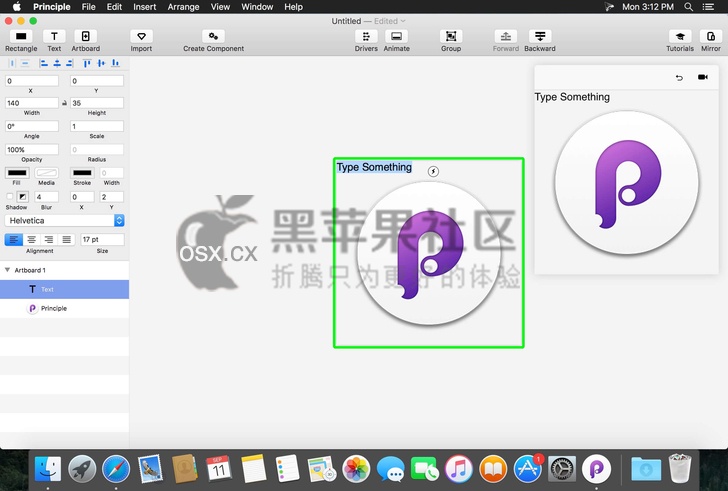Click the lightning event icon on canvas
Image resolution: width=728 pixels, height=491 pixels.
[433, 171]
